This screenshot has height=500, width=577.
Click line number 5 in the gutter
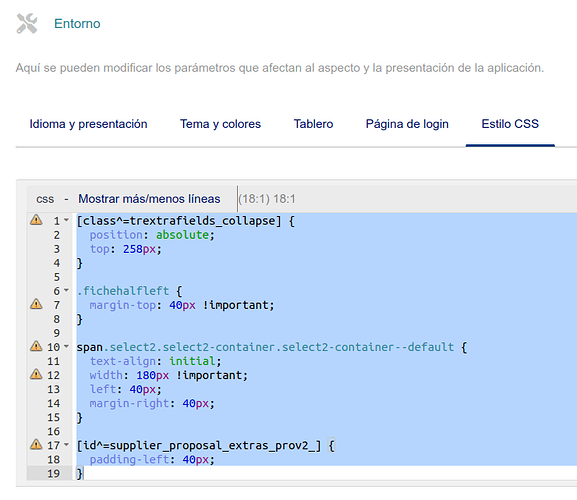[x=56, y=277]
